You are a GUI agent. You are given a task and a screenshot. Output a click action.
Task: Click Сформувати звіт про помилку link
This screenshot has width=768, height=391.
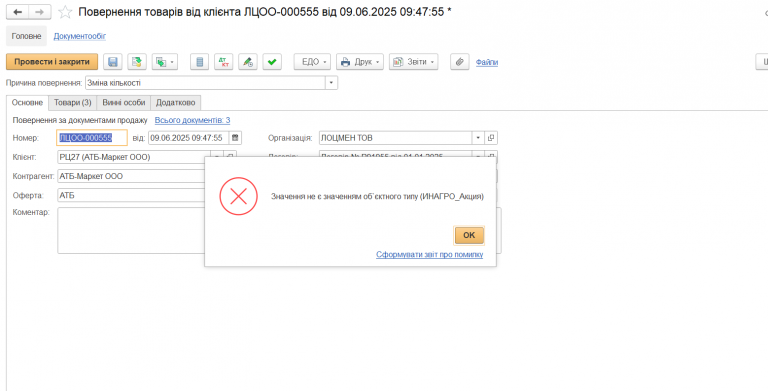430,254
